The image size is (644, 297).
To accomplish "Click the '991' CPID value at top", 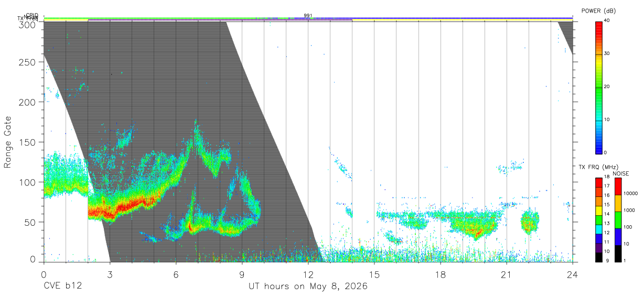I will coord(308,16).
